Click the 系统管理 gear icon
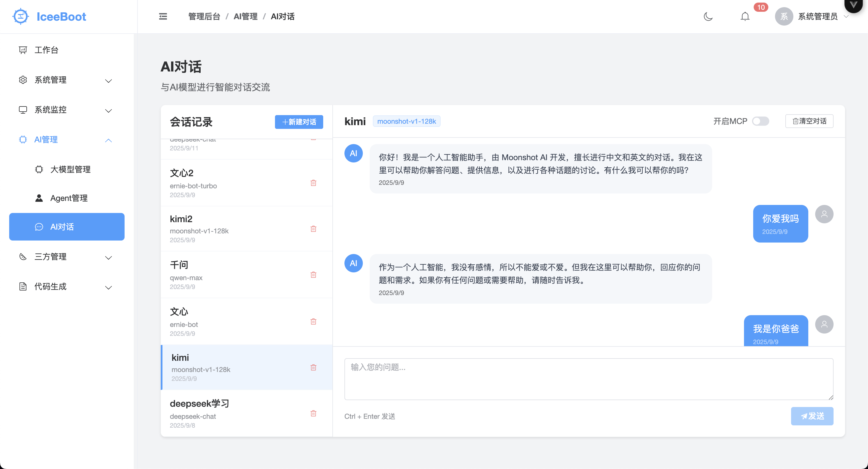Image resolution: width=868 pixels, height=469 pixels. tap(23, 80)
